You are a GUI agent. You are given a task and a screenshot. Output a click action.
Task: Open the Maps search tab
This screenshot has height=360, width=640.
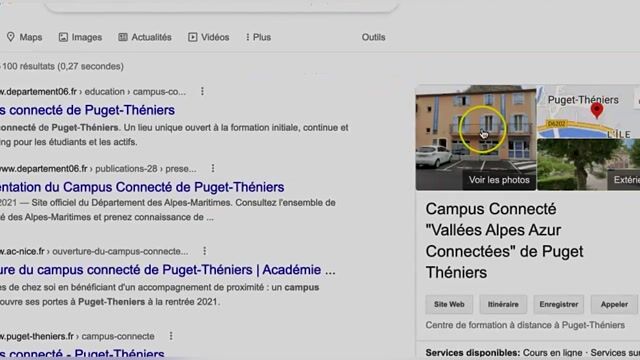pos(24,37)
